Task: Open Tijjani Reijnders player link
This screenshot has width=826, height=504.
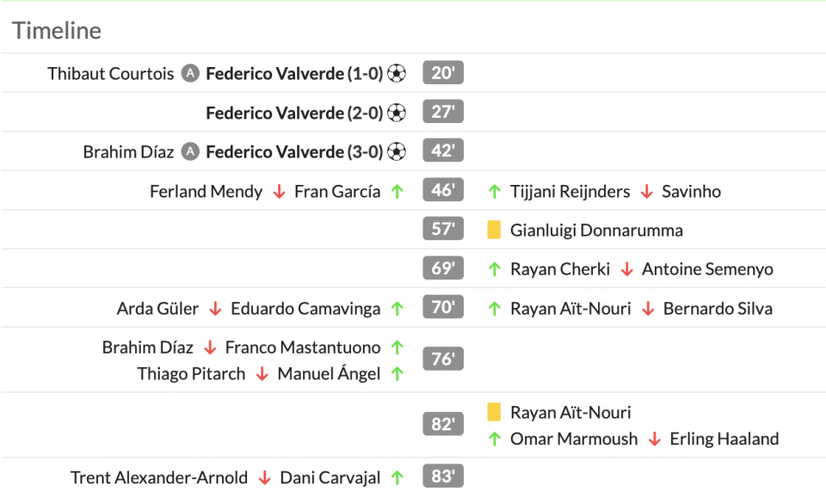Action: [570, 192]
